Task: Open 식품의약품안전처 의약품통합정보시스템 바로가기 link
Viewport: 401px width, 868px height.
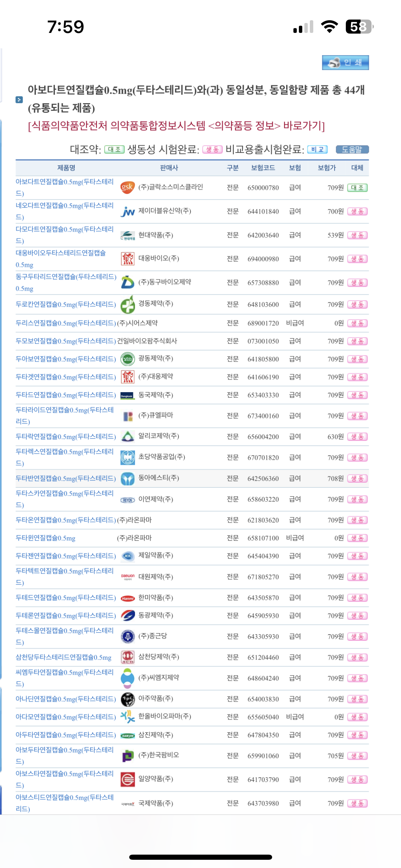Action: tap(176, 125)
